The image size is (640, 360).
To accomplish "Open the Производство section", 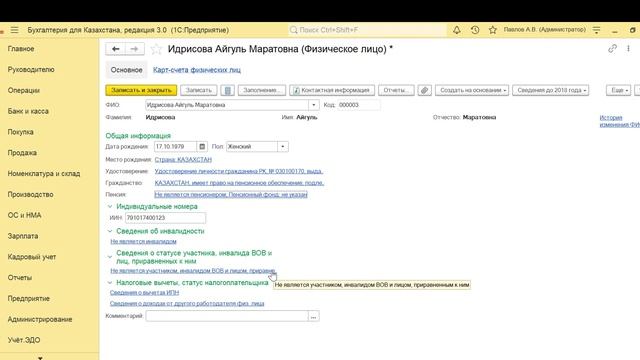I will [31, 194].
